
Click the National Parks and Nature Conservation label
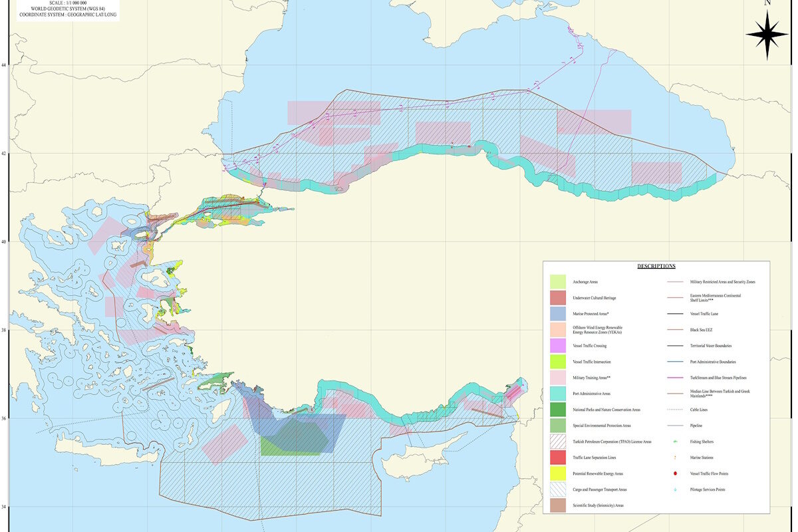tap(606, 410)
